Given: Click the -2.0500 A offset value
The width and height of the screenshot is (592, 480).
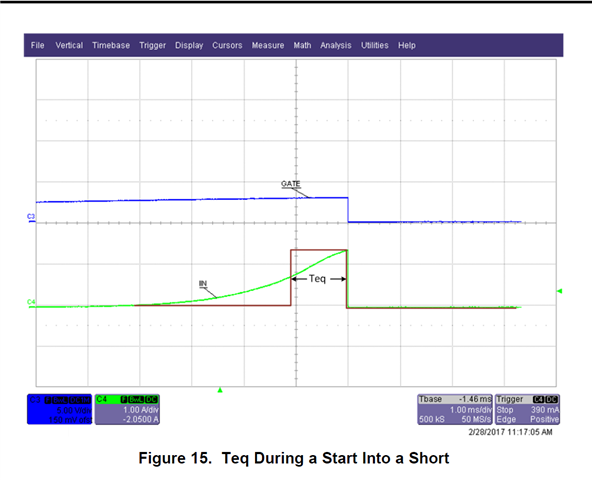Looking at the screenshot, I should click(x=140, y=419).
